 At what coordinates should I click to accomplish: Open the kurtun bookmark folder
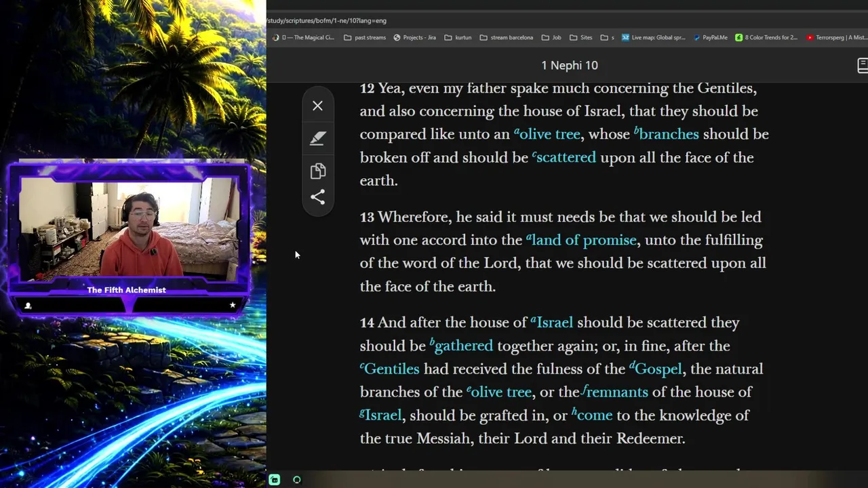pos(458,38)
